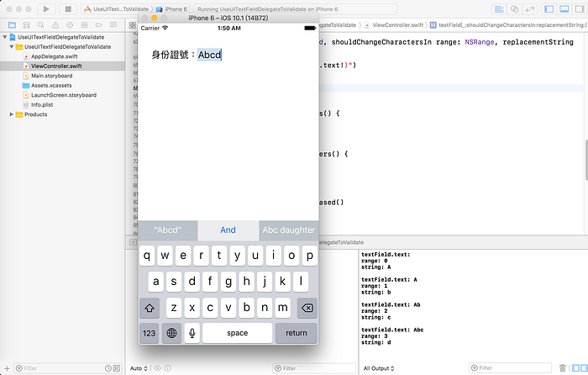Tap the globe keyboard-switch key
588x375 pixels.
pos(171,333)
